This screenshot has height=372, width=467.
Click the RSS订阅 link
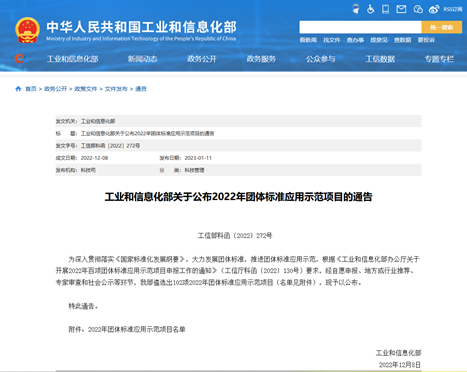[x=453, y=9]
